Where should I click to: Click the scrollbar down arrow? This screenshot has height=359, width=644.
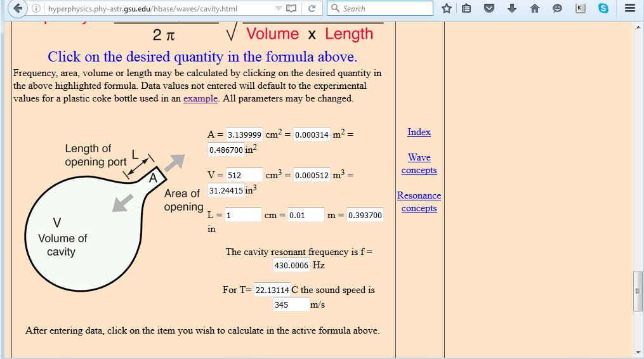pyautogui.click(x=638, y=353)
